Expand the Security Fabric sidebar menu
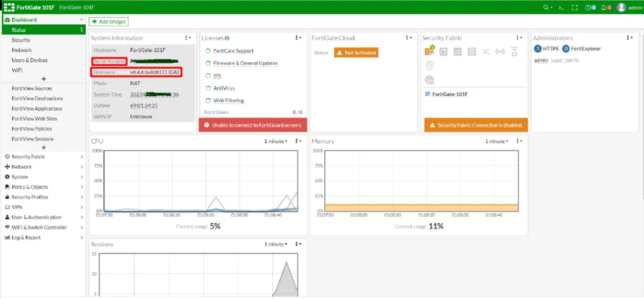The image size is (644, 299). click(43, 156)
